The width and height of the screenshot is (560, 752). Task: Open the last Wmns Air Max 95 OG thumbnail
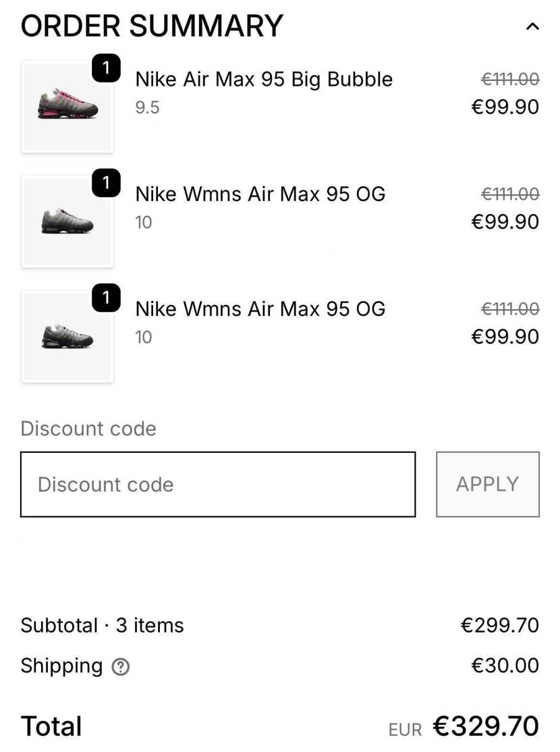coord(67,337)
